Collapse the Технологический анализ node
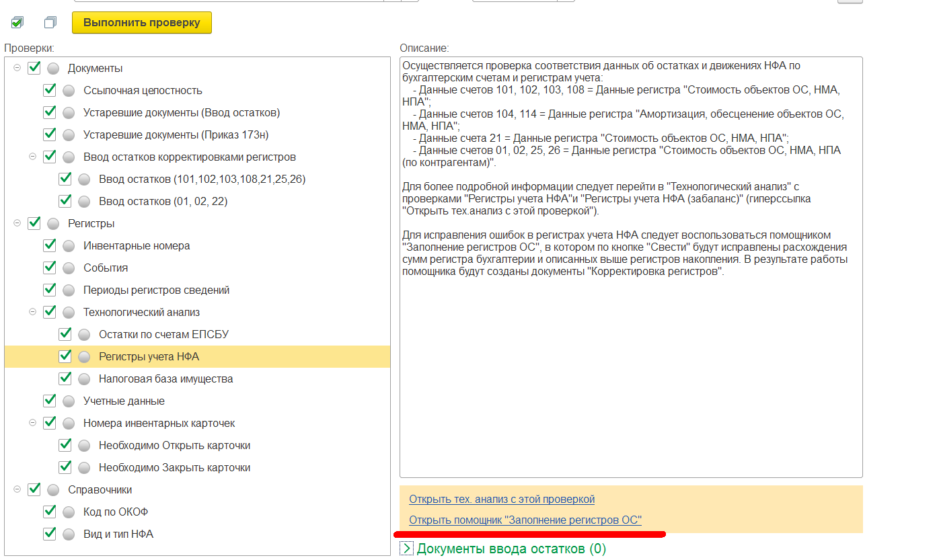Image resolution: width=937 pixels, height=560 pixels. click(32, 312)
